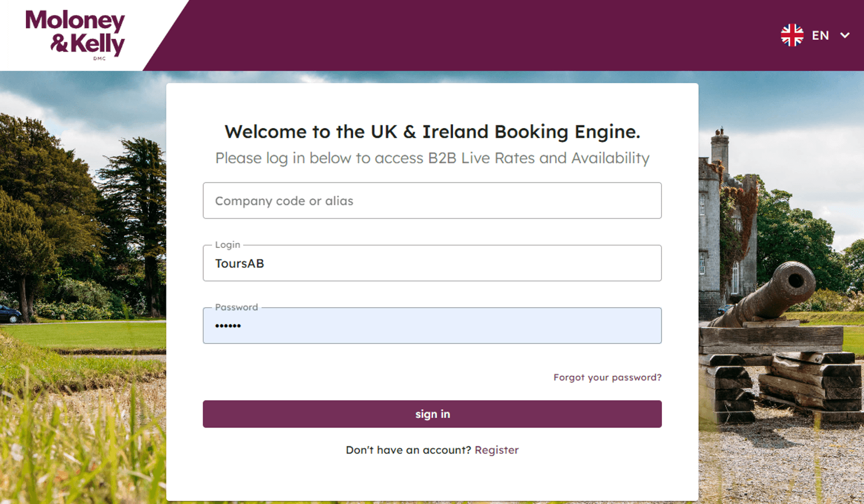Click the B2B Live Rates subheading text
The width and height of the screenshot is (864, 504).
(x=432, y=158)
